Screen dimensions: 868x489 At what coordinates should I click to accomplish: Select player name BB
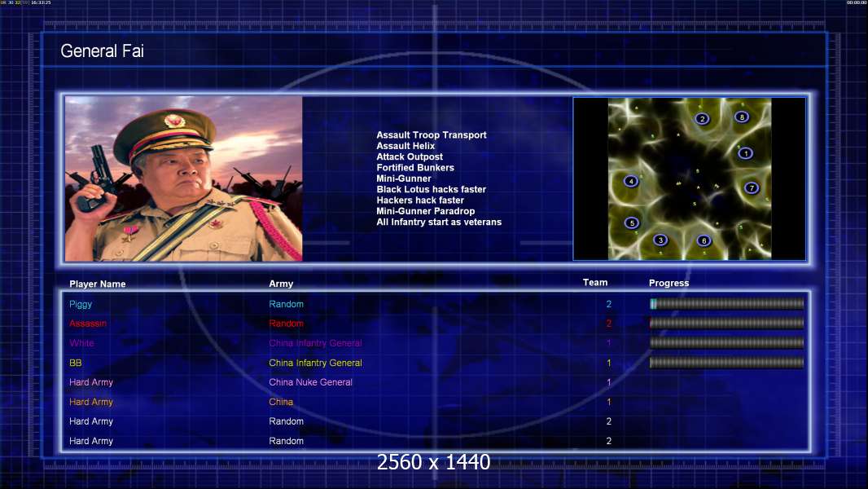coord(75,363)
